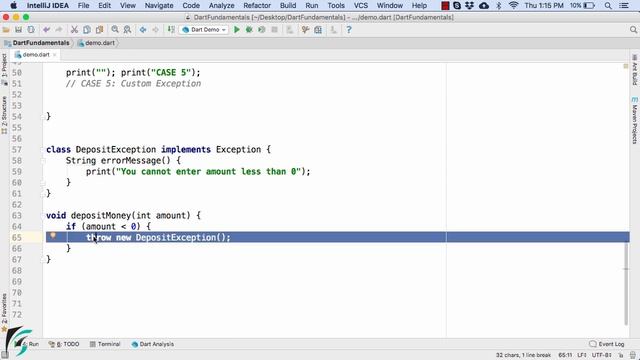Screen dimensions: 640x360
Task: Click the editor vertical scrollbar
Action: pyautogui.click(x=626, y=283)
